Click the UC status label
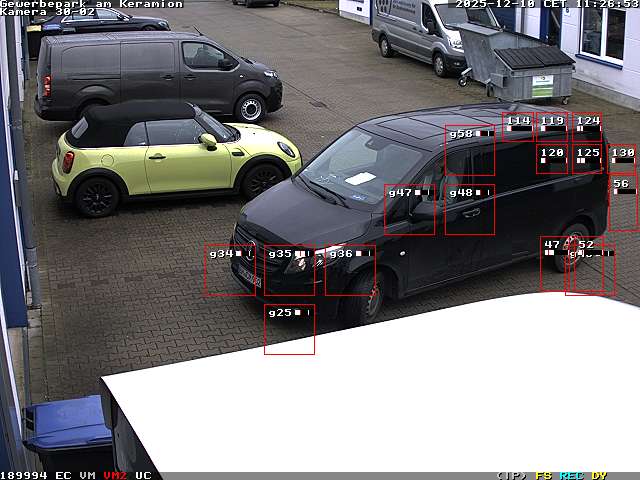640x480 pixels. (143, 475)
